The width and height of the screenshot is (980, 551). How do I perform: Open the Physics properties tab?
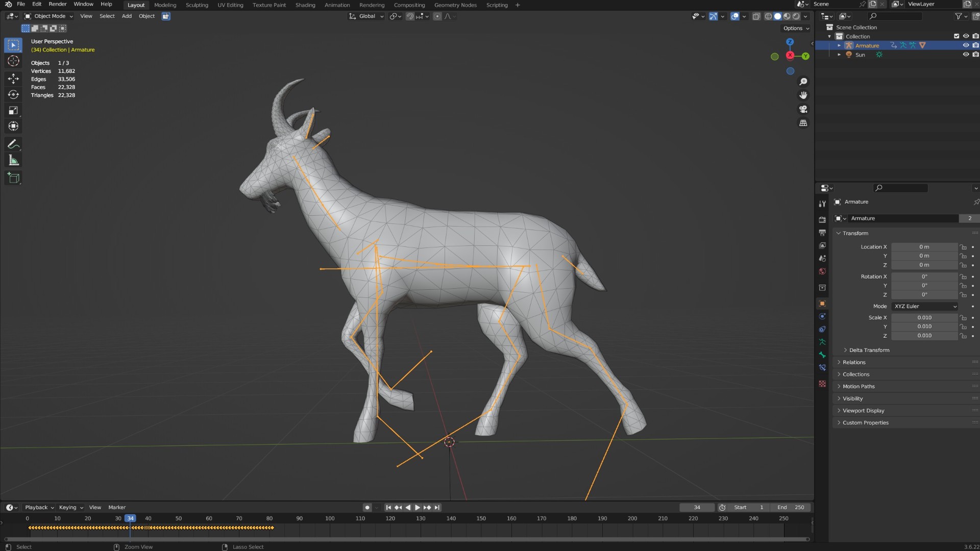pyautogui.click(x=822, y=316)
